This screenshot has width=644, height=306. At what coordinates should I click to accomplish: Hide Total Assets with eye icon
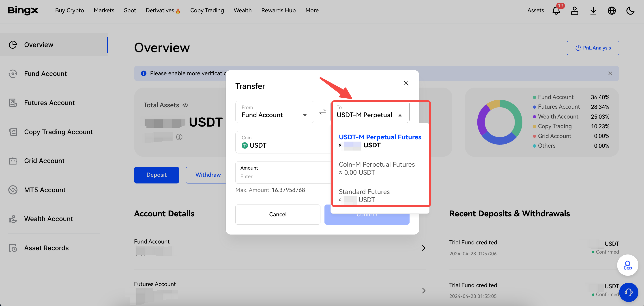(185, 105)
